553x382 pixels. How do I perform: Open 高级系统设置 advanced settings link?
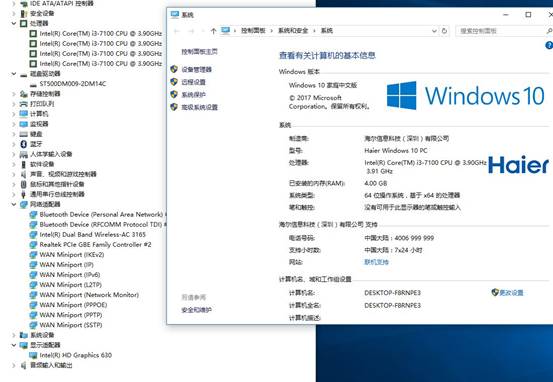pyautogui.click(x=200, y=107)
